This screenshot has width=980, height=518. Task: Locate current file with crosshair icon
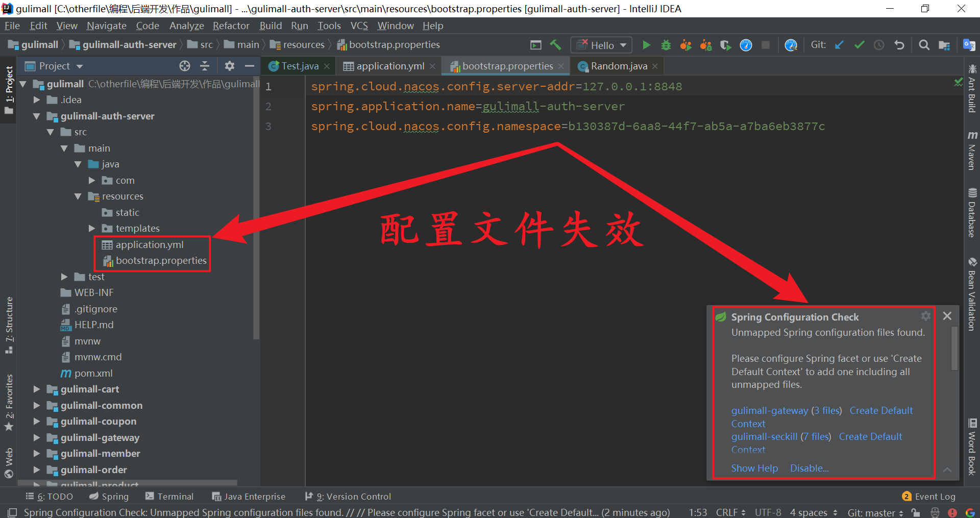click(x=185, y=66)
